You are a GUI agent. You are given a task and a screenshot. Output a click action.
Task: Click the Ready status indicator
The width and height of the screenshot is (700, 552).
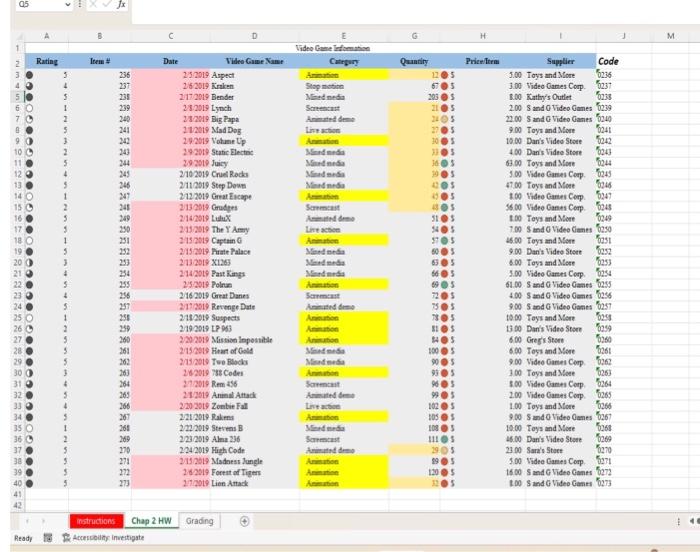tap(23, 538)
